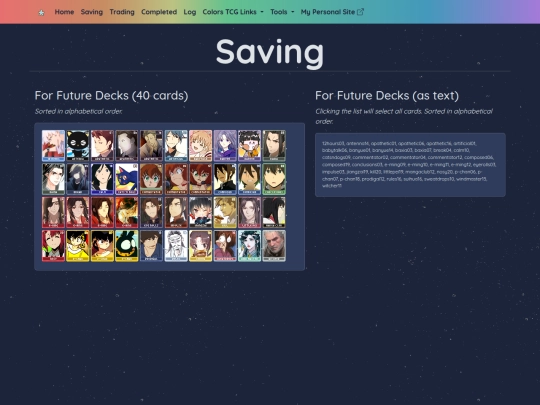
Task: Open the Log page
Action: click(x=189, y=12)
